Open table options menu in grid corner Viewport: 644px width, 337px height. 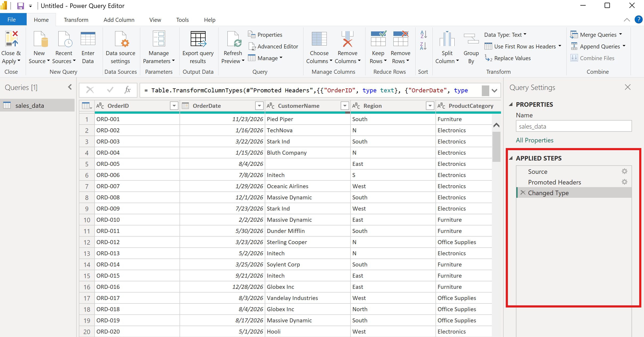click(x=87, y=106)
